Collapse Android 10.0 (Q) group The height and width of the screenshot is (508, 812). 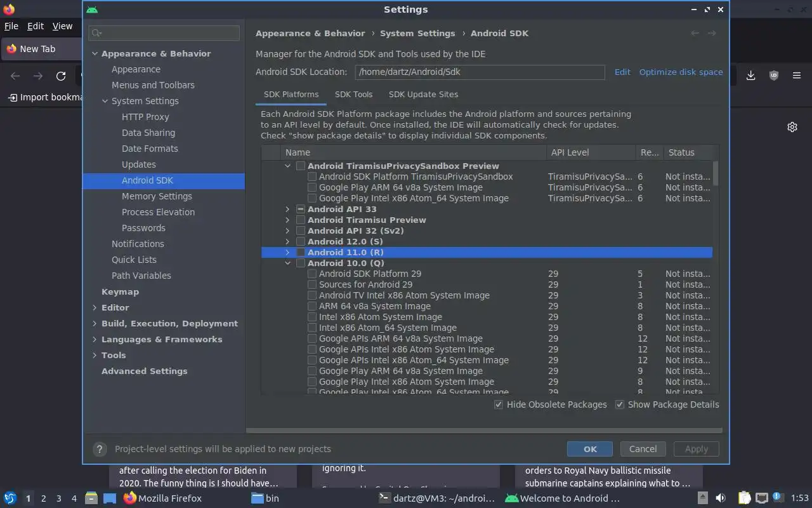287,264
